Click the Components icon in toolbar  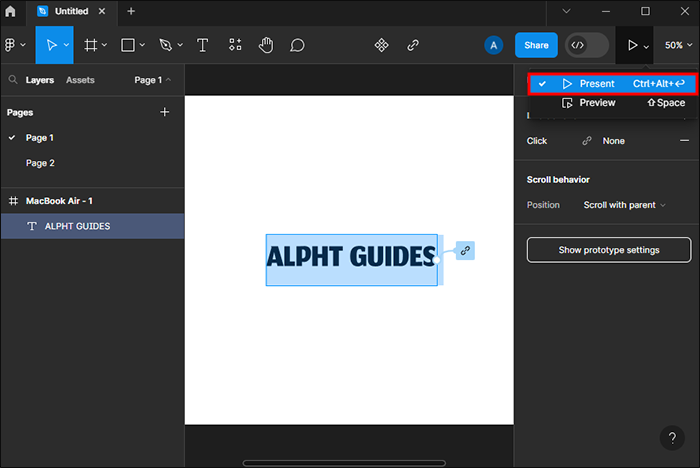pos(381,45)
